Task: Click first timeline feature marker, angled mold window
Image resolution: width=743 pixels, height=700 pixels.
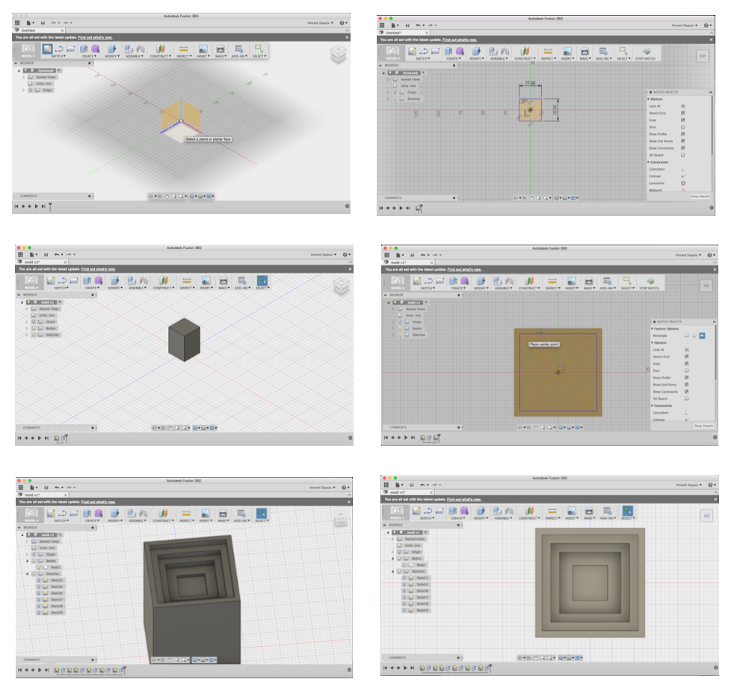Action: pos(57,670)
